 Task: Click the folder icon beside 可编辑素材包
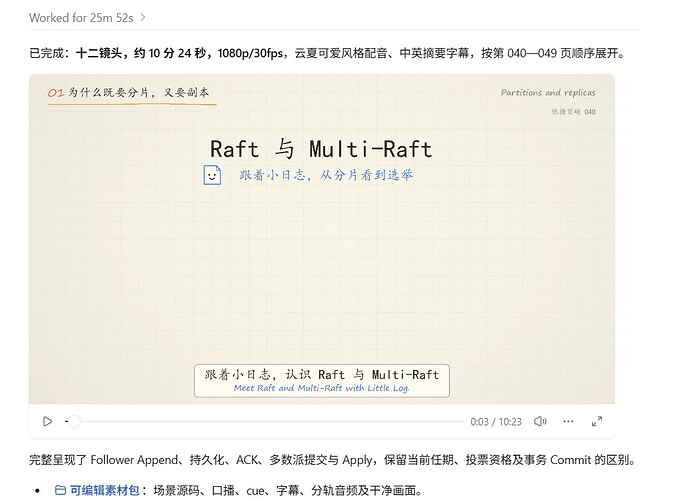[x=61, y=491]
